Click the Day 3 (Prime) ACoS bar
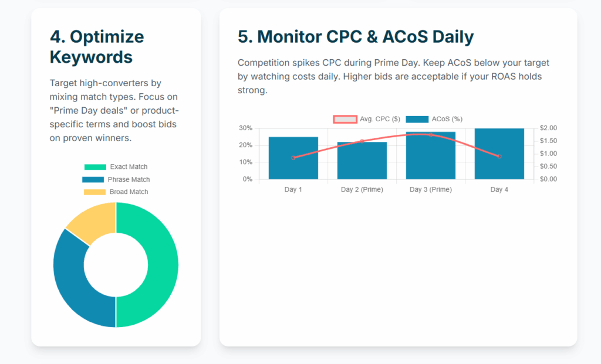This screenshot has width=601, height=364. [431, 158]
